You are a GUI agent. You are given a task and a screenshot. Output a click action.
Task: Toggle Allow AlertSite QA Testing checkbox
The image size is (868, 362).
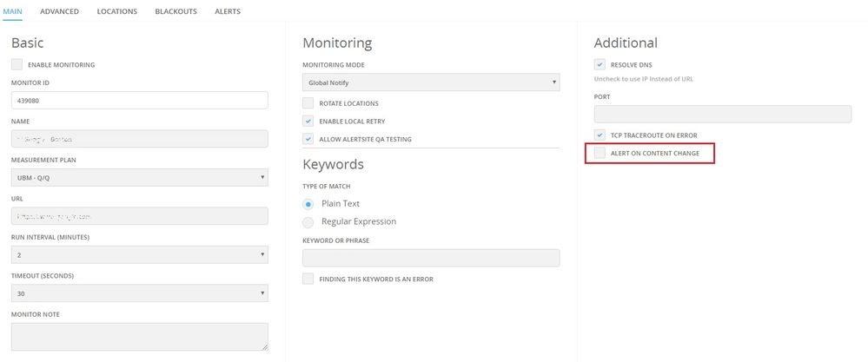pos(308,139)
